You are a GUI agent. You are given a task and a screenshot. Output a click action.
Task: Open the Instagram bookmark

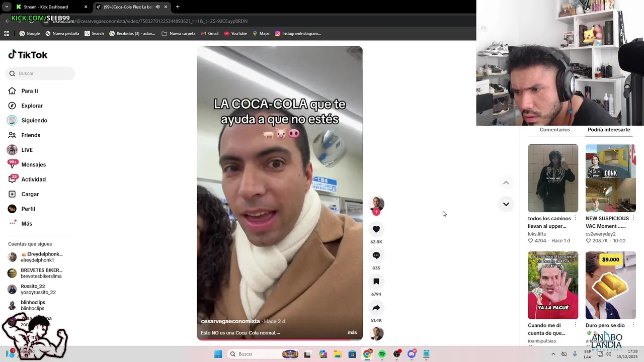click(298, 34)
